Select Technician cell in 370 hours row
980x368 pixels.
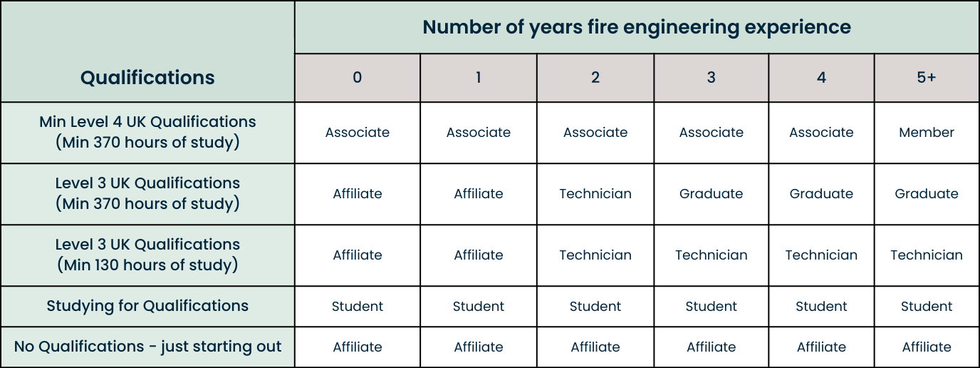[595, 194]
